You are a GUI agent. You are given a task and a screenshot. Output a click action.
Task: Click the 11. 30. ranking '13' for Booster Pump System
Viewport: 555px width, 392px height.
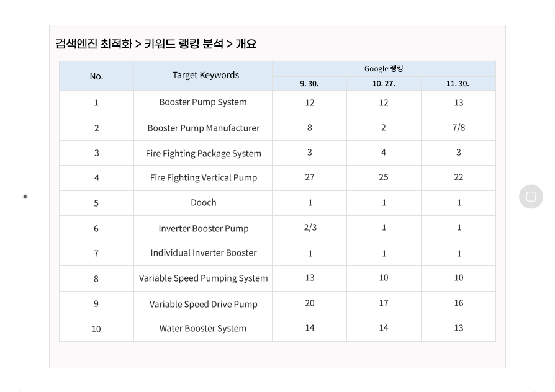coord(459,102)
